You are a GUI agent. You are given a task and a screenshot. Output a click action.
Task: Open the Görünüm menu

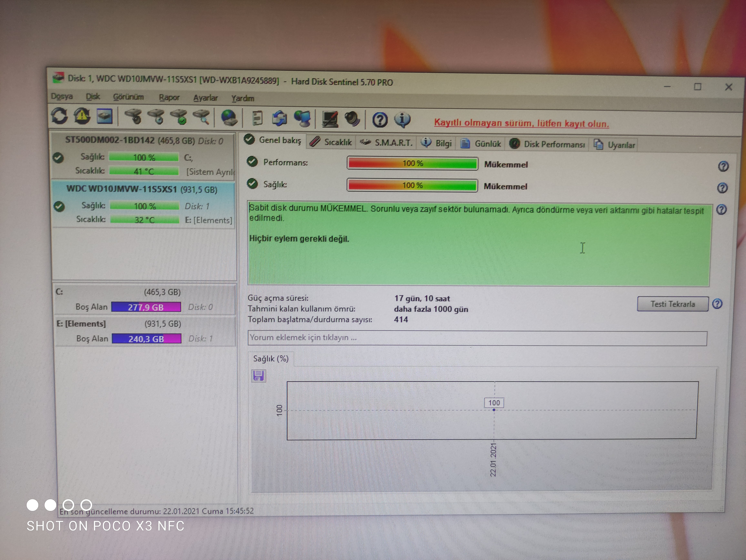click(x=128, y=97)
